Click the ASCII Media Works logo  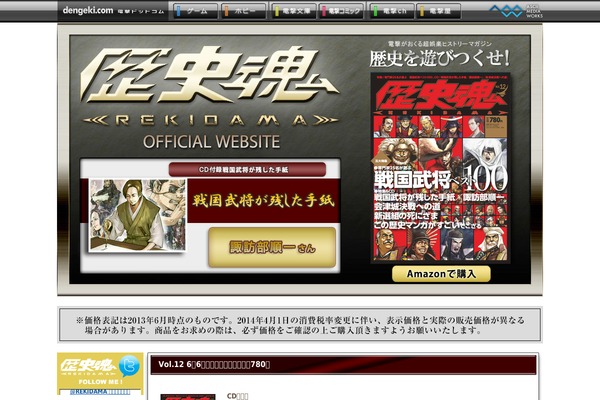point(515,11)
